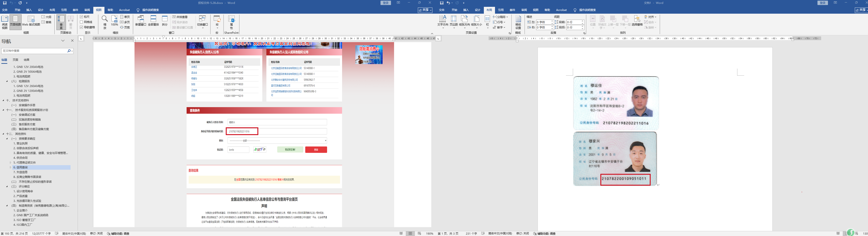Select the 穆运佳 ID card image
Viewport: 868px width, 236px height.
616,103
